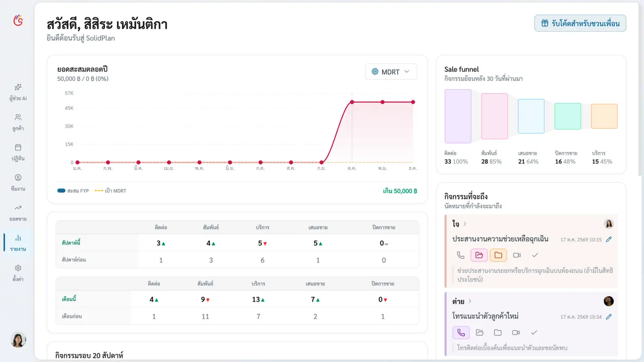Go to ลูกค้า customers section
The height and width of the screenshot is (362, 644).
[x=18, y=122]
